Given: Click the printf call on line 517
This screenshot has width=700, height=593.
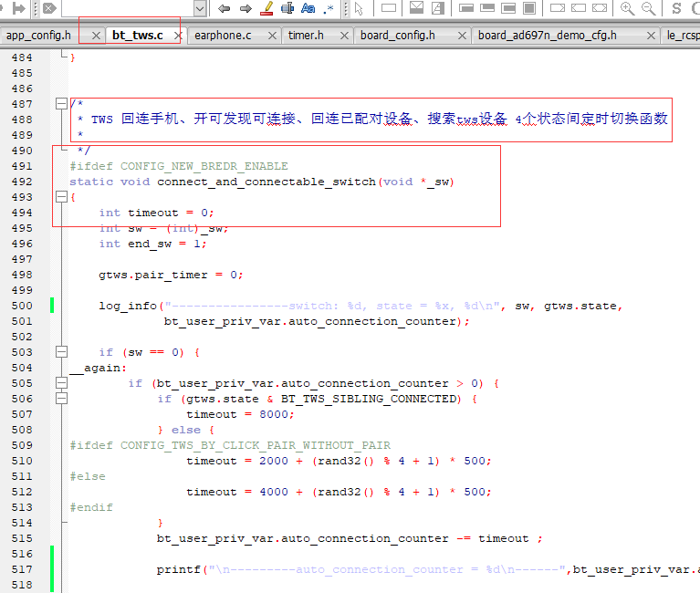Looking at the screenshot, I should coord(179,570).
